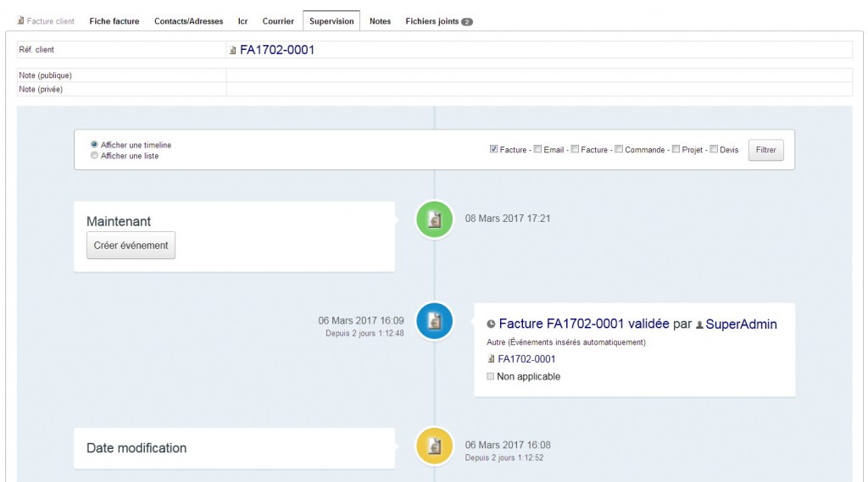Check the second Facture filter checkbox
The image size is (868, 482).
(576, 149)
